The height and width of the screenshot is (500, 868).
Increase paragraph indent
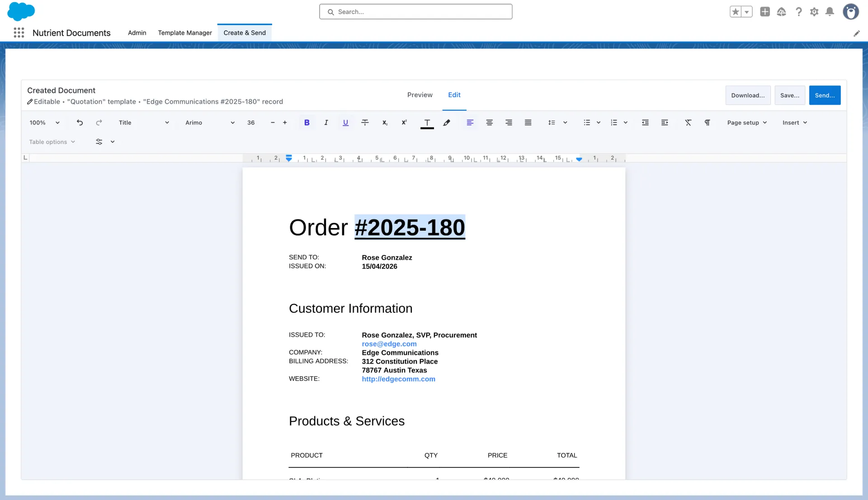(x=665, y=122)
